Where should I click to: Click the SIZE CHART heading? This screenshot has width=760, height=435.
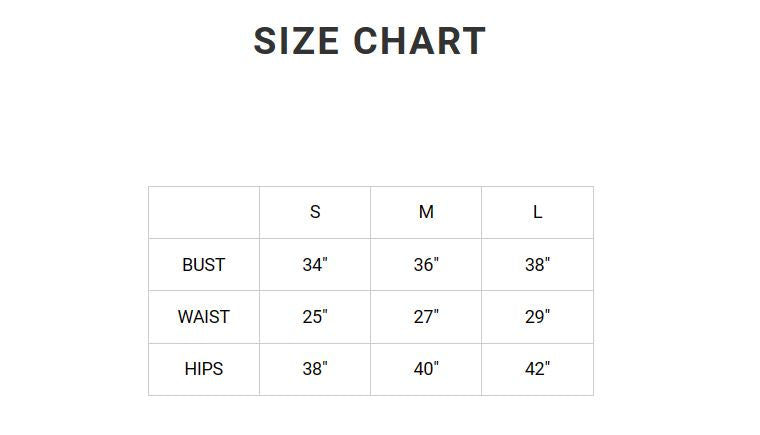370,41
